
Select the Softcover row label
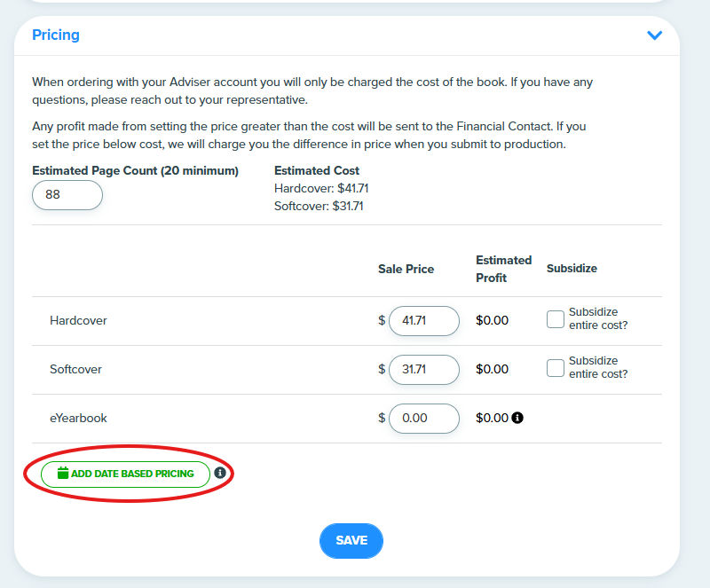[75, 369]
